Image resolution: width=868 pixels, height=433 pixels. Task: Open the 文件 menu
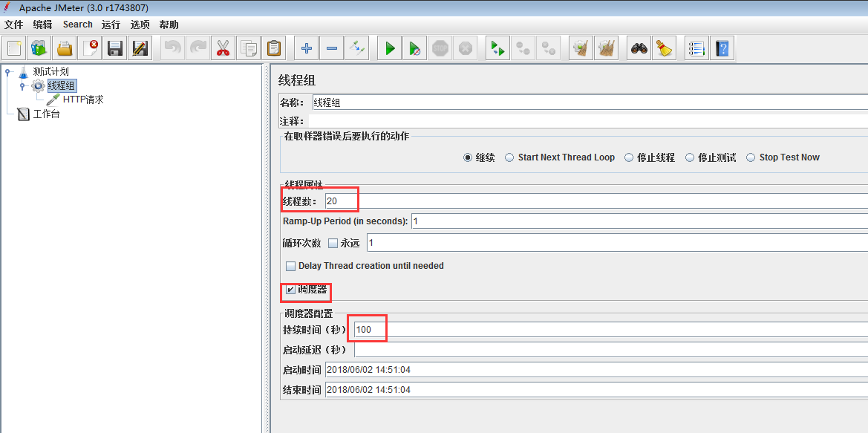[14, 25]
